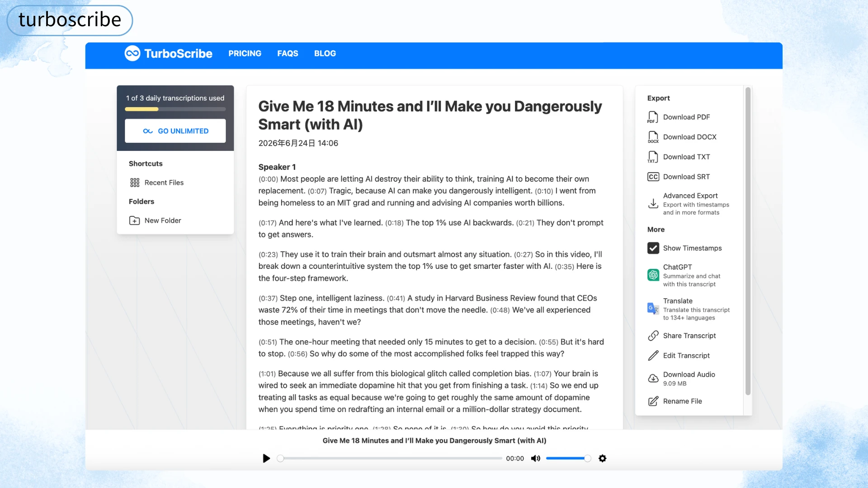The image size is (868, 488).
Task: Click the Download PDF file icon
Action: tap(653, 117)
